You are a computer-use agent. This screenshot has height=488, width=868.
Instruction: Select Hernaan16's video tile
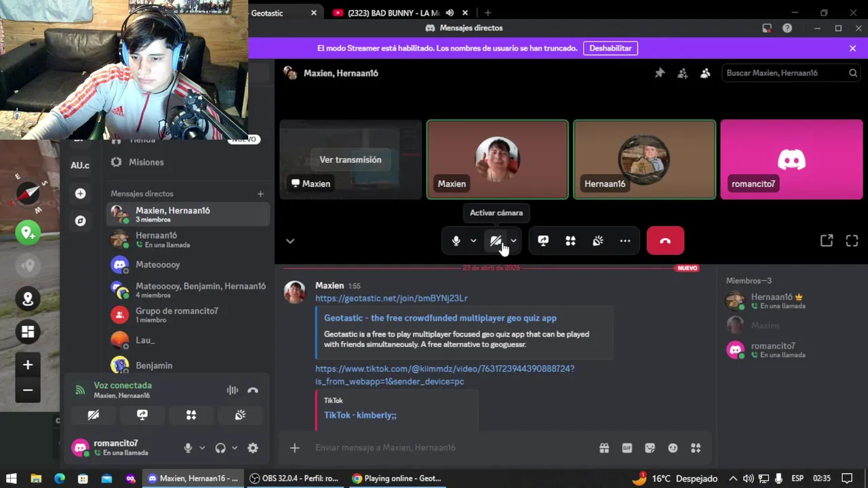[645, 159]
